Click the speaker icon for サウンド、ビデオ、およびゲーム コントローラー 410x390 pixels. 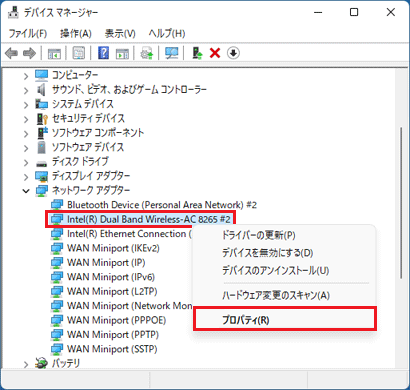41,89
